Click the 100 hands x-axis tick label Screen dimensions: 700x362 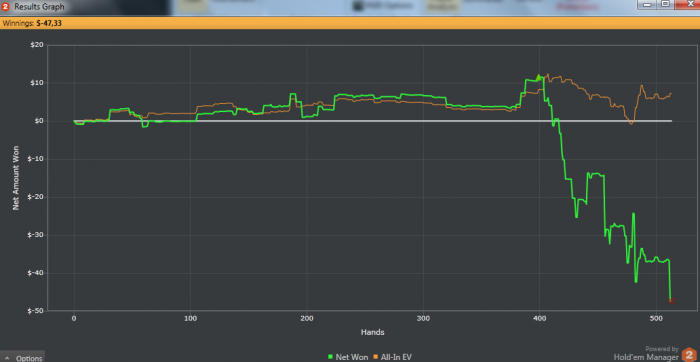click(191, 319)
